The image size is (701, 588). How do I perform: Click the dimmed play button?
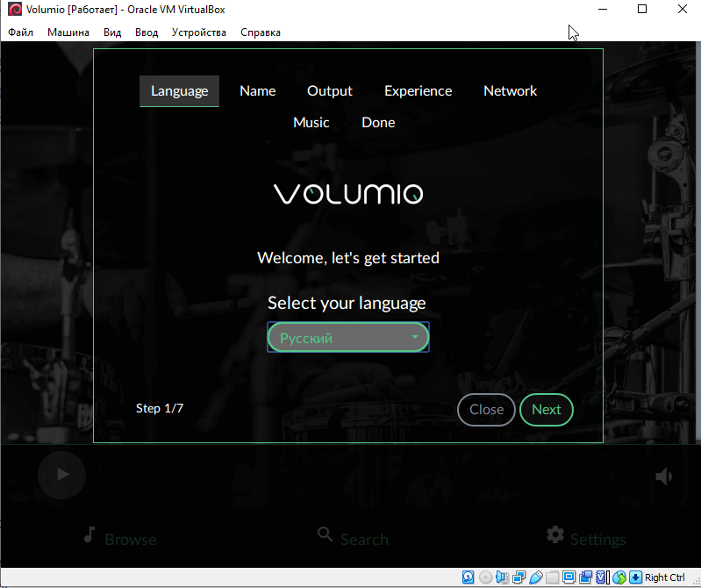pos(61,475)
